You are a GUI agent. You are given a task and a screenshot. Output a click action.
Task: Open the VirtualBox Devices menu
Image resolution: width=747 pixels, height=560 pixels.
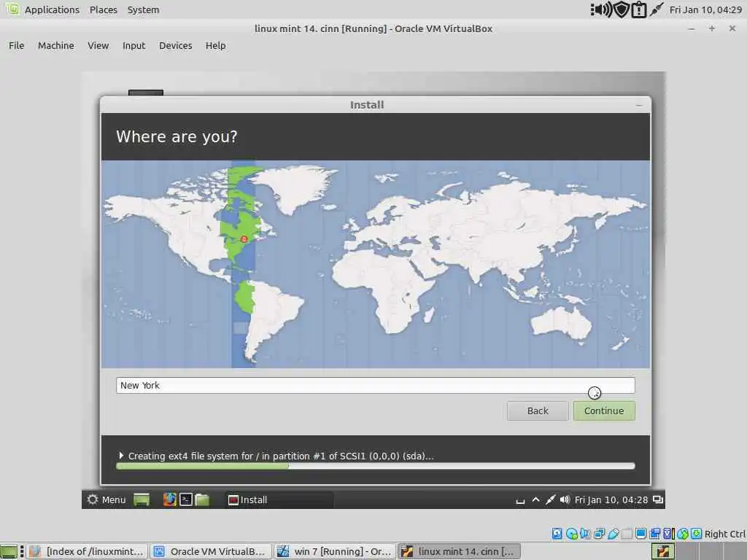(x=175, y=46)
